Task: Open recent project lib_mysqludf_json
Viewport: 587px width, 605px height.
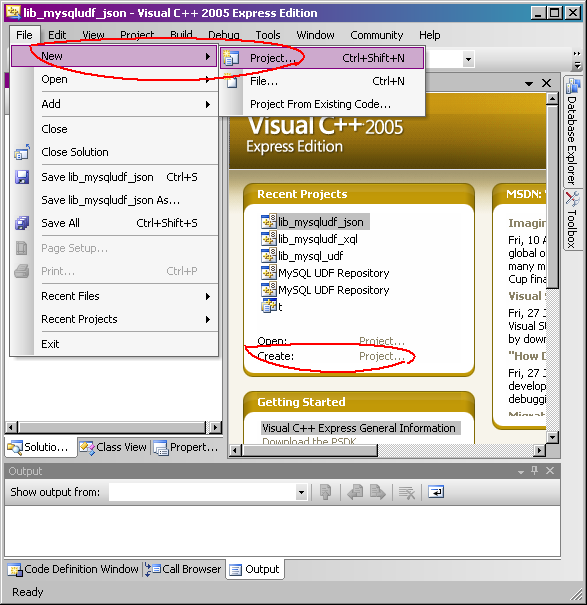Action: 320,222
